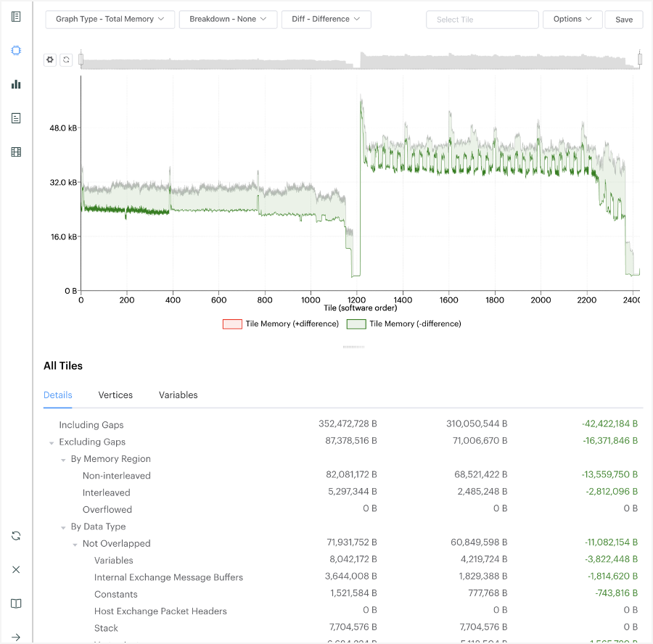Open the Program Tree sidebar icon

(15, 117)
